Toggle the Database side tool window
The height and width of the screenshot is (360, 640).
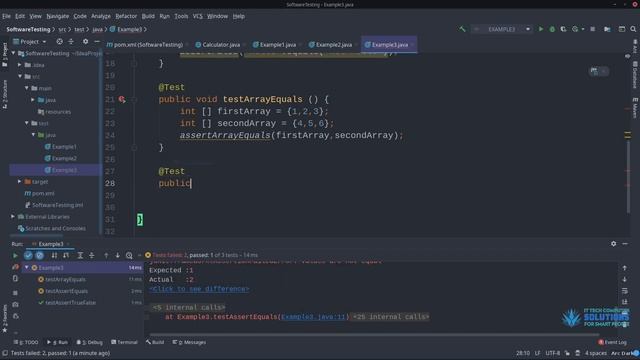(x=635, y=75)
